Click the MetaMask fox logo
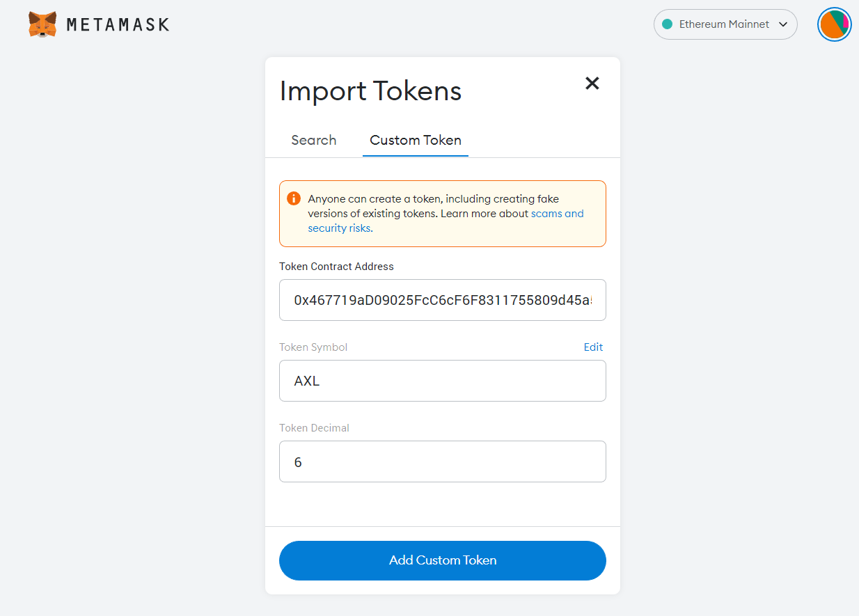The height and width of the screenshot is (616, 859). click(x=41, y=24)
